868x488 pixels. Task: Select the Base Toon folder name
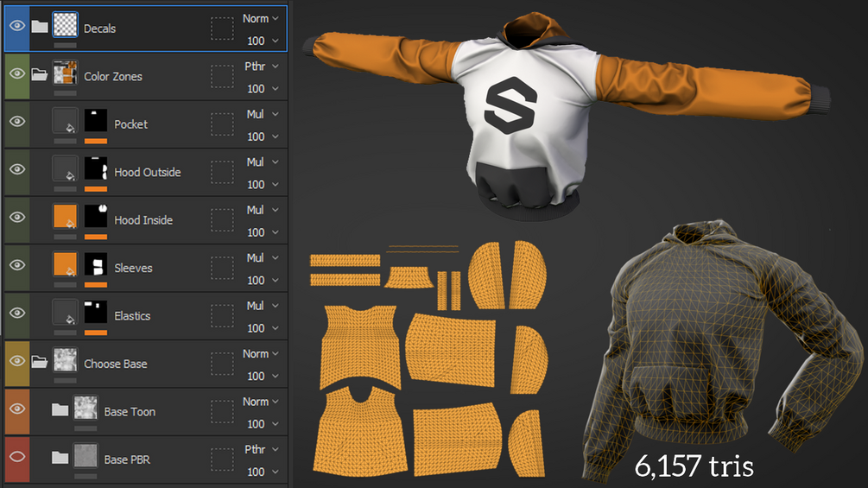coord(130,412)
